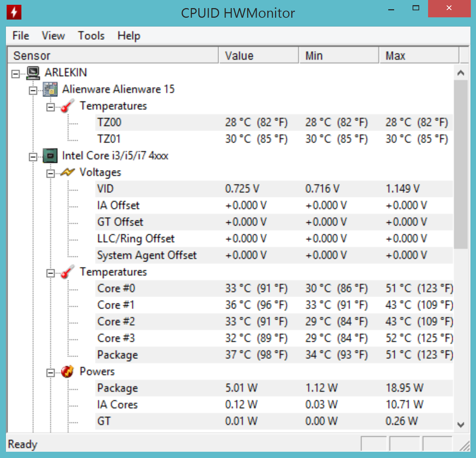Click the IA Cores max value 10.71 W
The width and height of the screenshot is (476, 458).
point(404,405)
